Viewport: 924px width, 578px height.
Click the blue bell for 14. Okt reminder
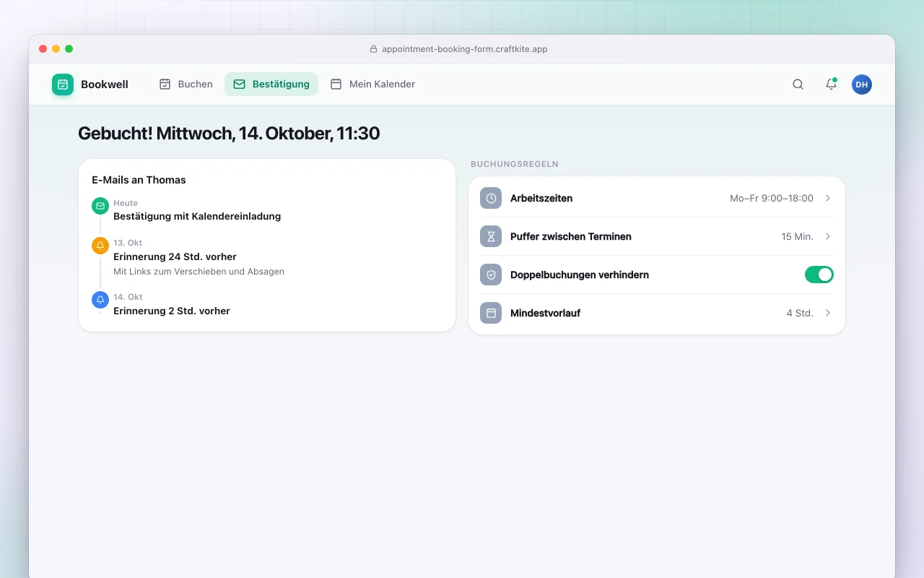(100, 300)
